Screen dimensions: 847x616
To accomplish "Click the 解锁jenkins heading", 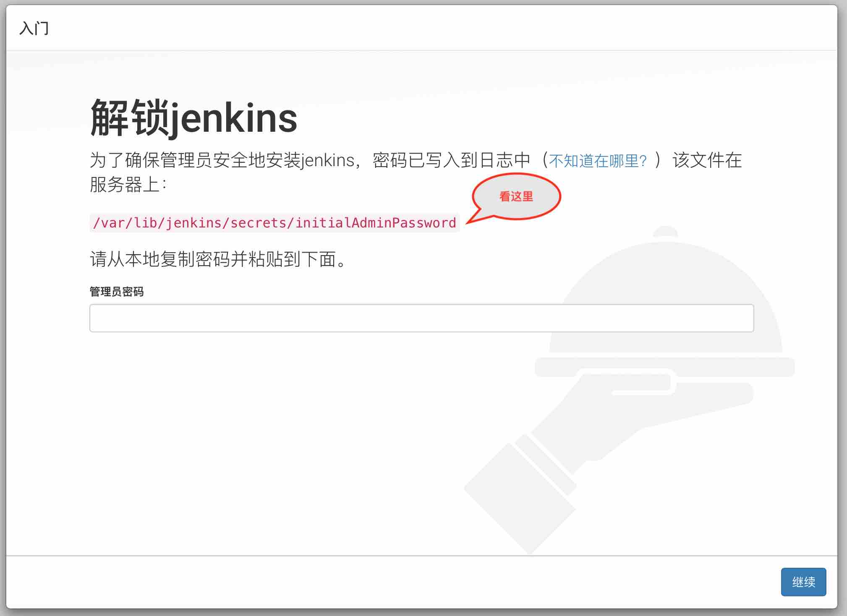I will click(193, 118).
